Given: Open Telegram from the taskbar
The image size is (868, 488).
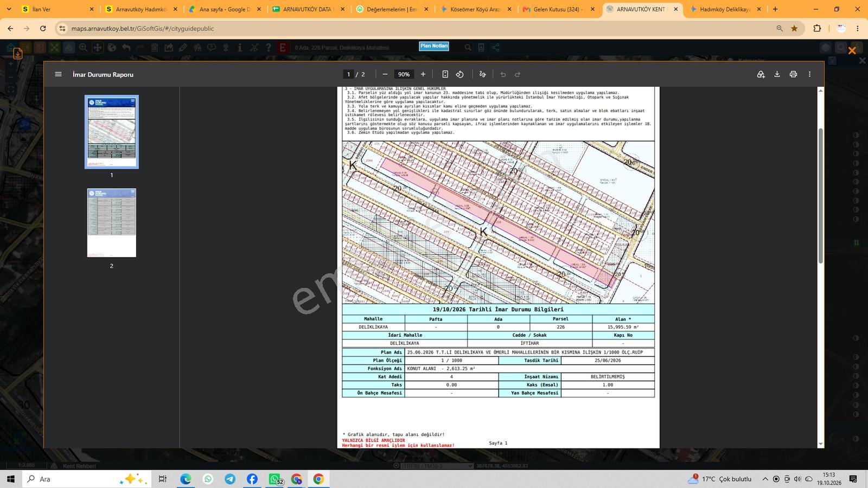Looking at the screenshot, I should 230,479.
